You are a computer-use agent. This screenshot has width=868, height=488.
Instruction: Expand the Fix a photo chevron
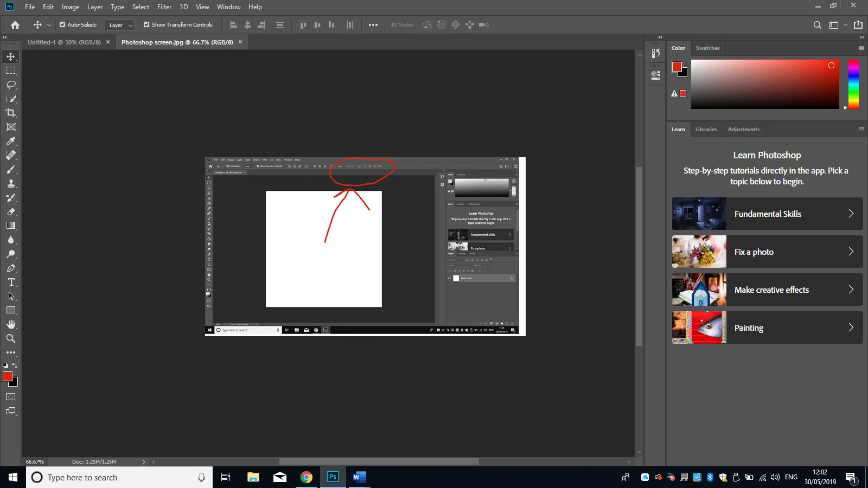pos(851,252)
